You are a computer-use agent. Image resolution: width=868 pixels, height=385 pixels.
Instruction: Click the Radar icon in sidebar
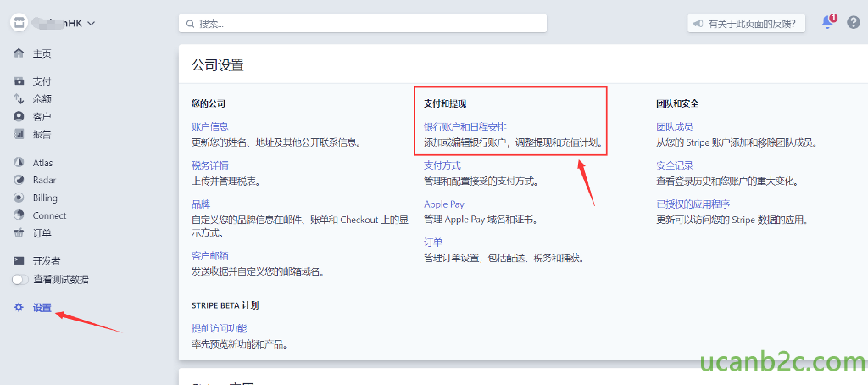point(19,180)
